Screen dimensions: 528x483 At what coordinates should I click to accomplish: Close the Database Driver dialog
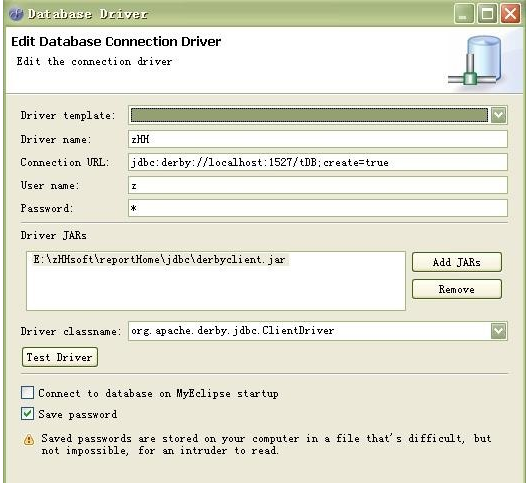(x=510, y=14)
